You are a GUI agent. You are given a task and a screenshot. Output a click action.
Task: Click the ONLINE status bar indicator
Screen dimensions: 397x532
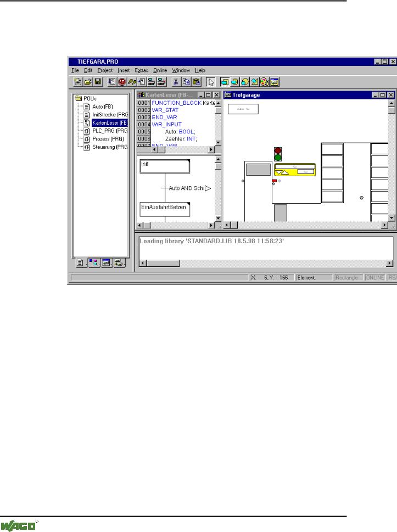(375, 278)
